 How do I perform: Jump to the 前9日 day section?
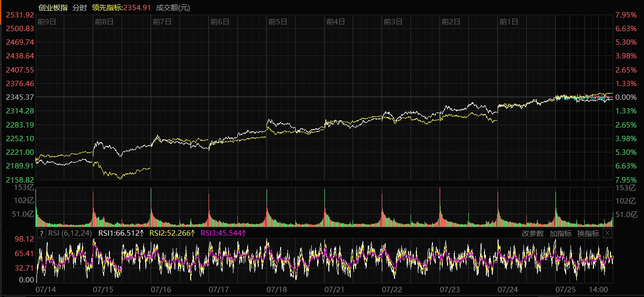tap(47, 21)
